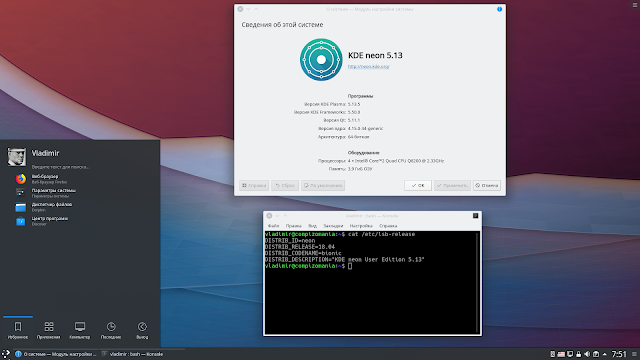The image size is (640, 360).
Task: Open Закладки menu in Konsole
Action: click(333, 226)
